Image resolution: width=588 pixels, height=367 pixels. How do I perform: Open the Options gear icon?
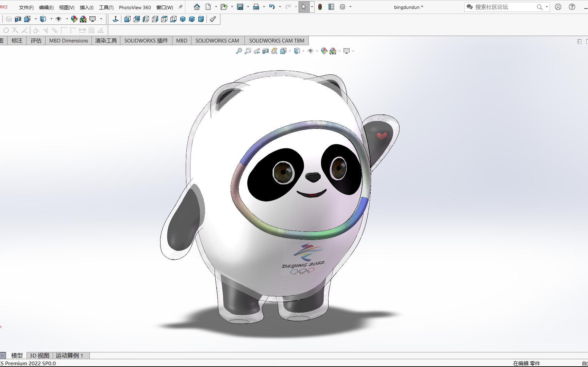click(x=342, y=7)
